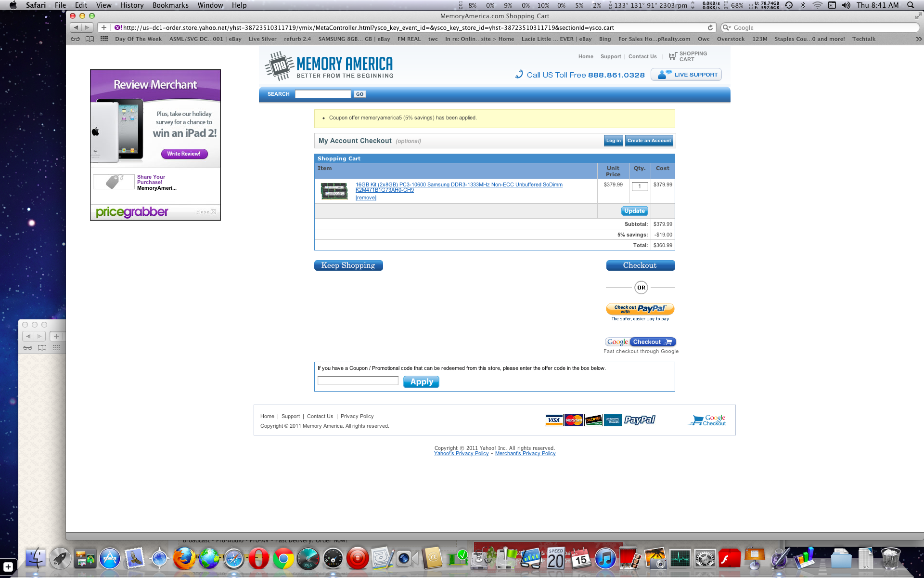Click the Spotlight magnifier icon
Image resolution: width=924 pixels, height=578 pixels.
911,5
